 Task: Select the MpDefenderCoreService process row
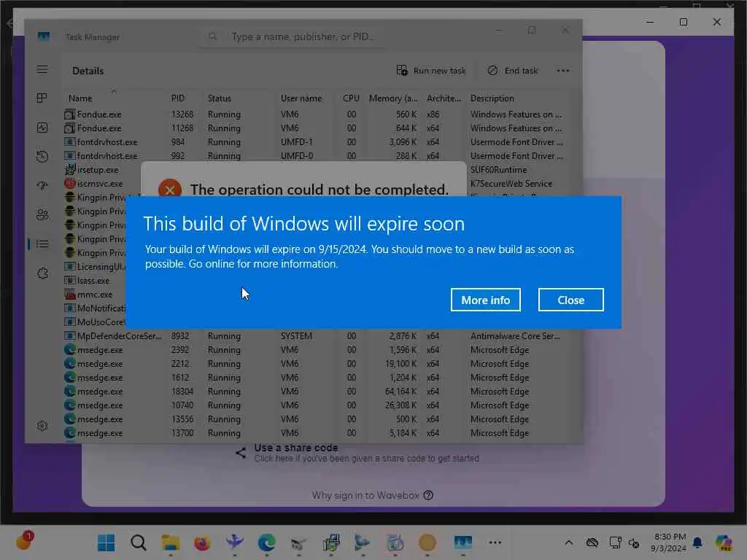click(314, 336)
